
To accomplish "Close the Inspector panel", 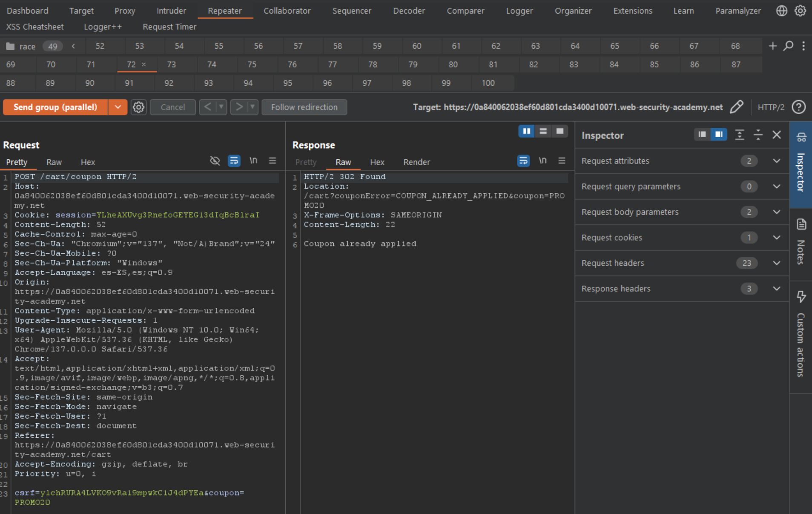I will (x=776, y=135).
